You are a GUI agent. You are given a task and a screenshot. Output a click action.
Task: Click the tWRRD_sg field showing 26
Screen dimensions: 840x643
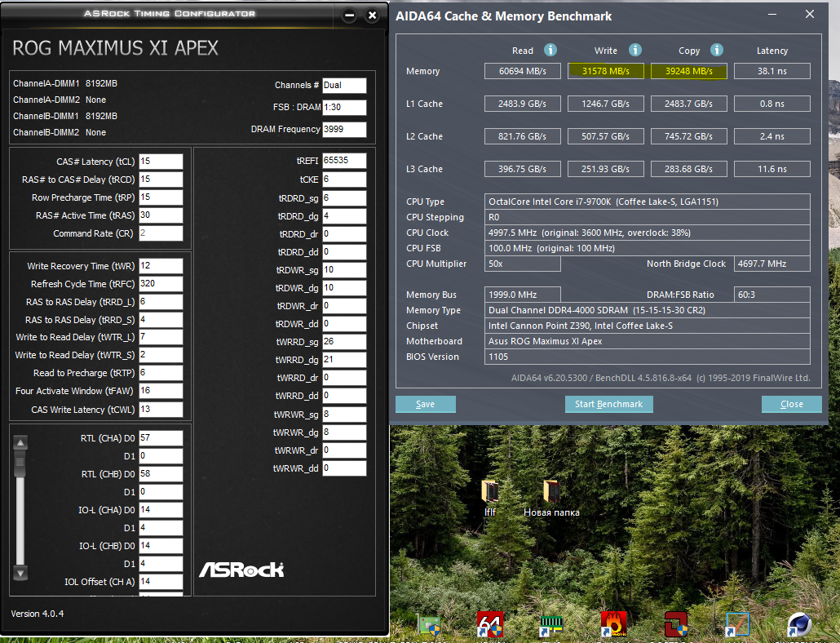pyautogui.click(x=344, y=341)
